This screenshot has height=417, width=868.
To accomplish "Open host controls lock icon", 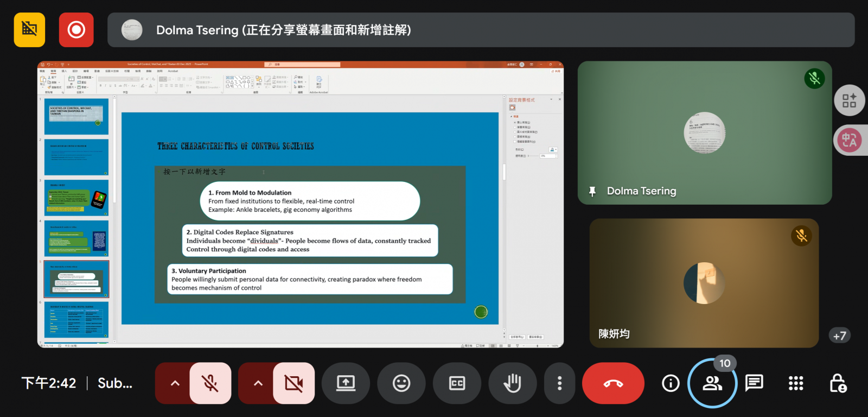I will coord(838,383).
